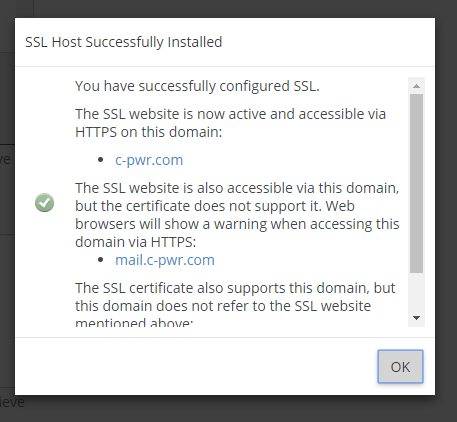Click scrollbar track below the thumb
This screenshot has width=457, height=422.
(x=416, y=292)
